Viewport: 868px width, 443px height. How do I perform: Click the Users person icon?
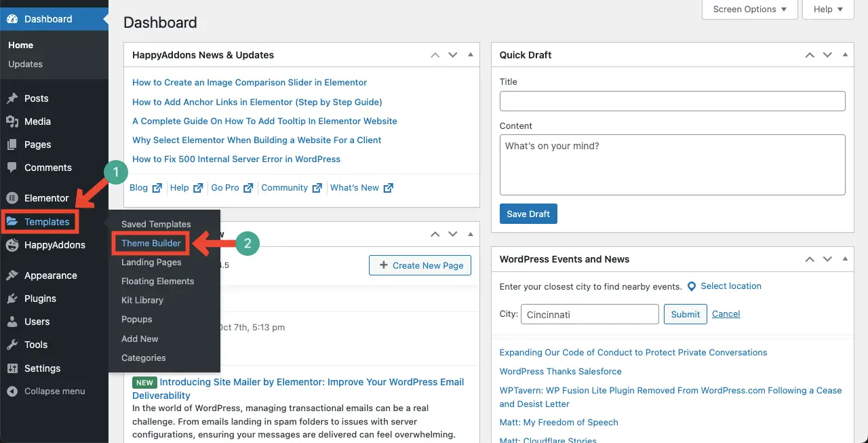point(12,322)
